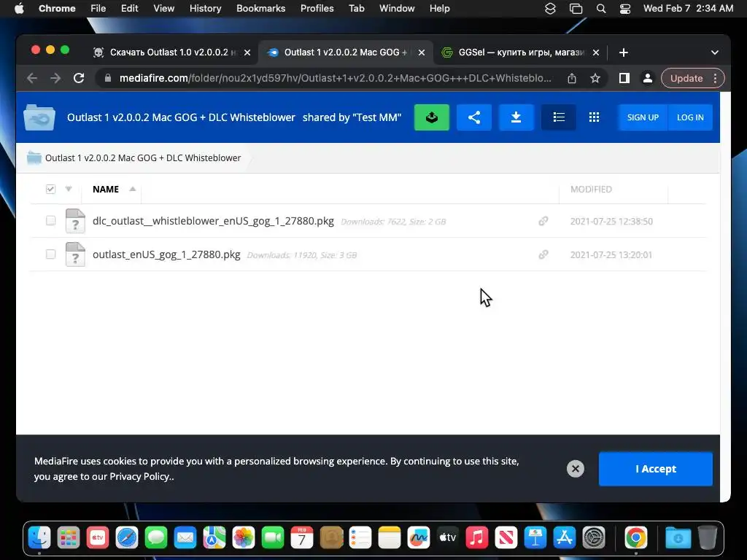Open the Bookmarks menu
Image resolution: width=747 pixels, height=560 pixels.
(x=260, y=9)
